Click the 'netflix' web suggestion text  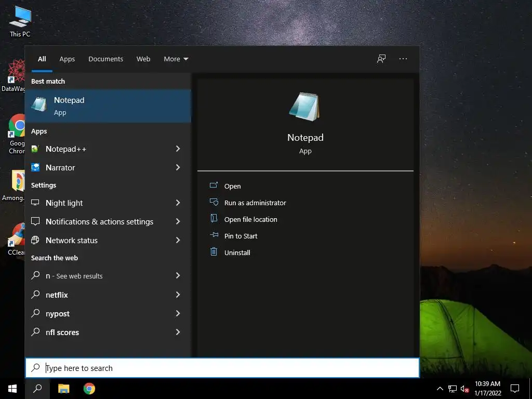[x=57, y=295]
